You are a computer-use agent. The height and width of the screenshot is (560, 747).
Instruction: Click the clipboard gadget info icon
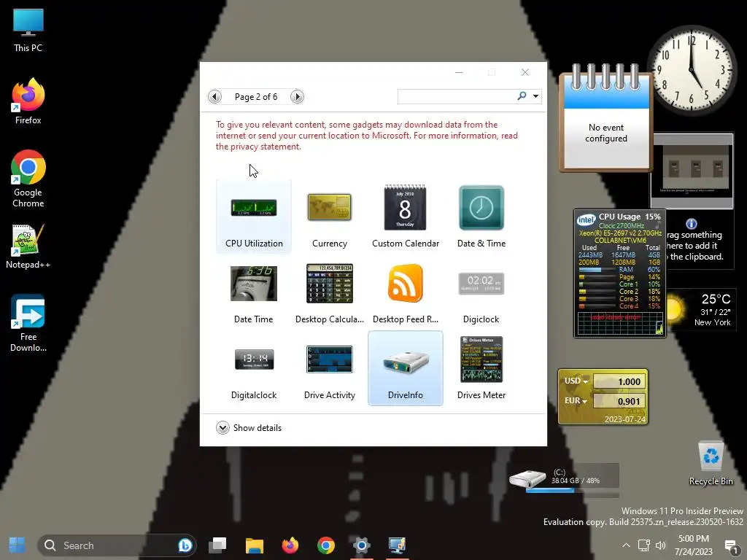tap(692, 224)
